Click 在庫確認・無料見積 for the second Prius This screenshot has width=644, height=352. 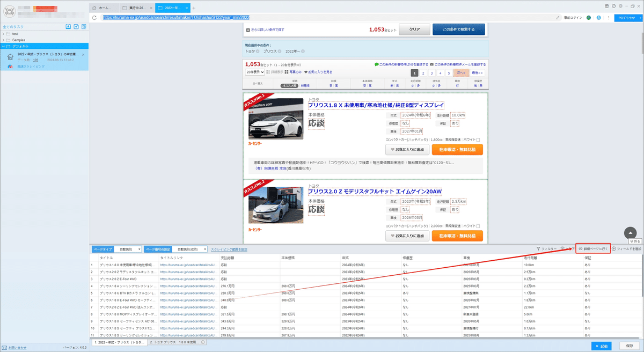[458, 236]
